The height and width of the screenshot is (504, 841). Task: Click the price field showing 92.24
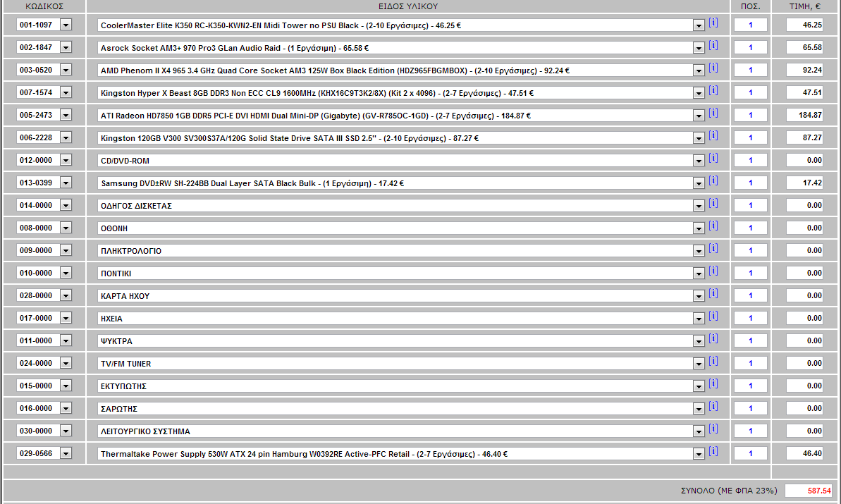pos(804,70)
